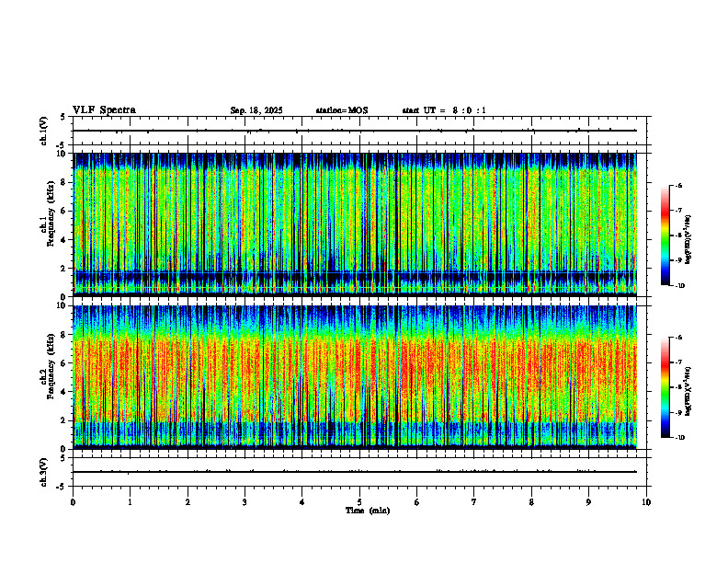Click the "10" frequency tick of ch.1 spectrogram

pos(63,154)
